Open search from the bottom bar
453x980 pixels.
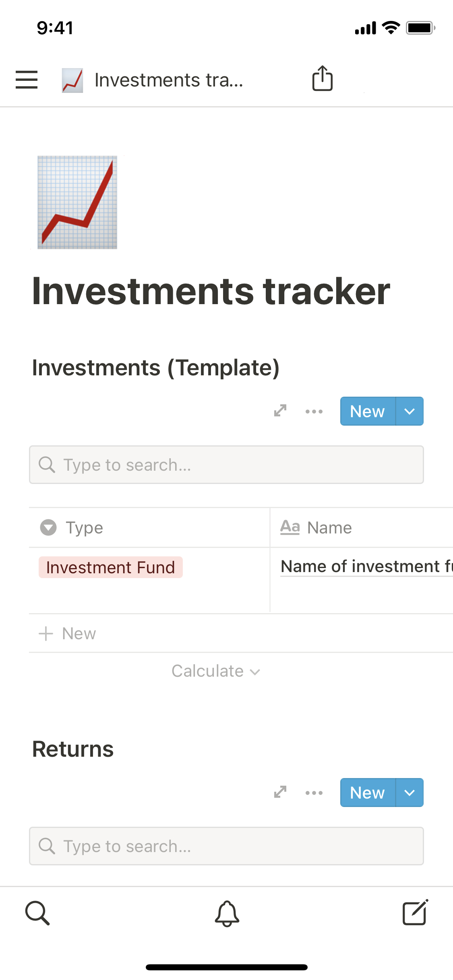coord(37,913)
